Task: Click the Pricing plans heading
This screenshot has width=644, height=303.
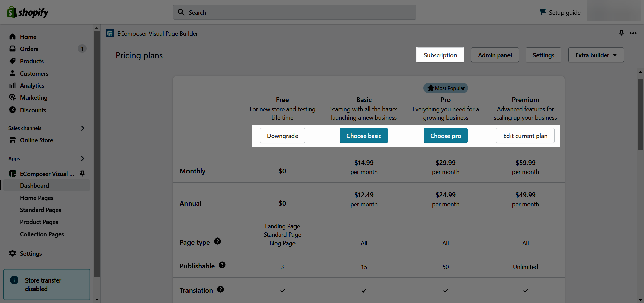Action: tap(139, 55)
